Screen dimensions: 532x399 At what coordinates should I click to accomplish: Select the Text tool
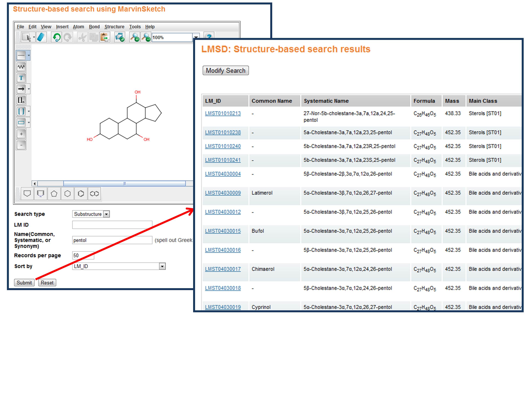coord(21,78)
